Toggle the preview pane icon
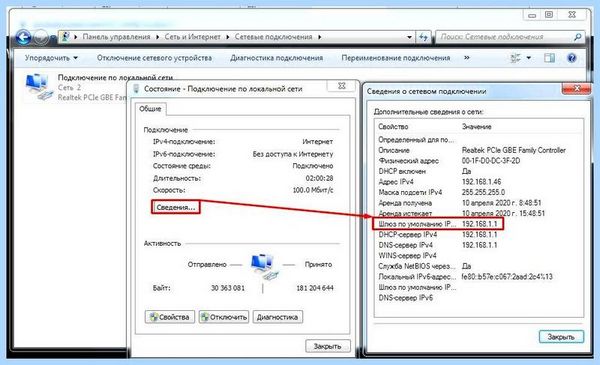The image size is (600, 365). click(x=549, y=58)
